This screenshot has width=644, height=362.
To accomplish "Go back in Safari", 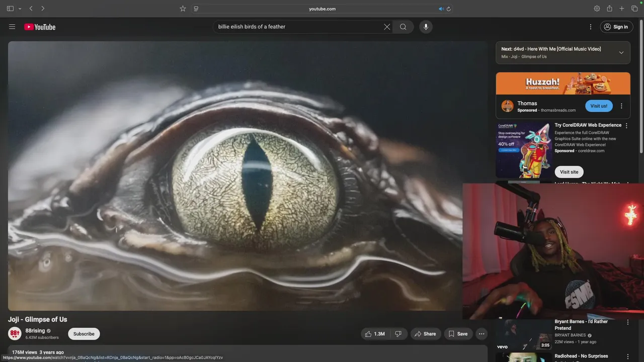I will tap(31, 9).
